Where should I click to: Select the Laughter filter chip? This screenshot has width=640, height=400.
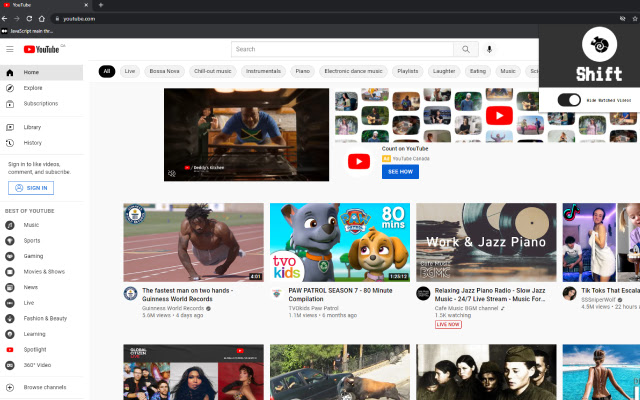point(444,71)
